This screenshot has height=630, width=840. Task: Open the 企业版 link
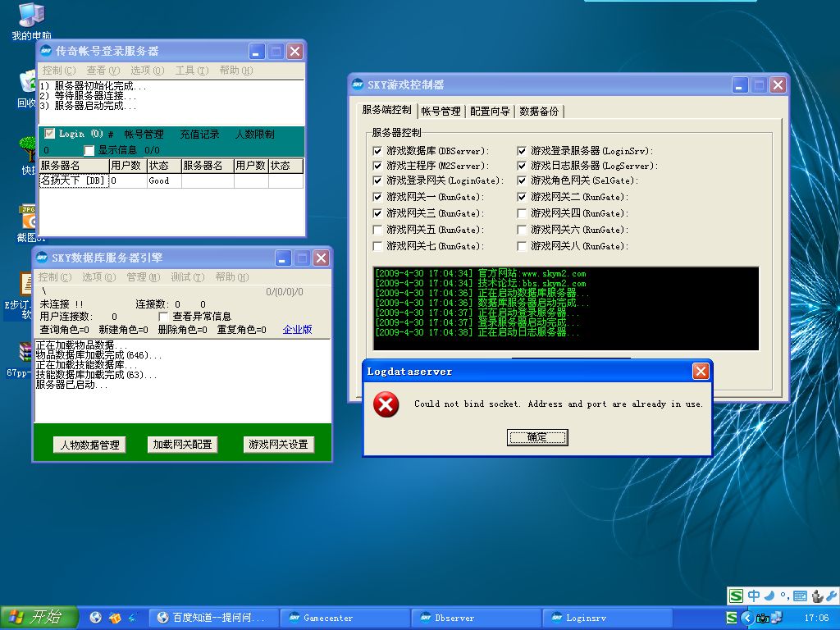(x=297, y=330)
